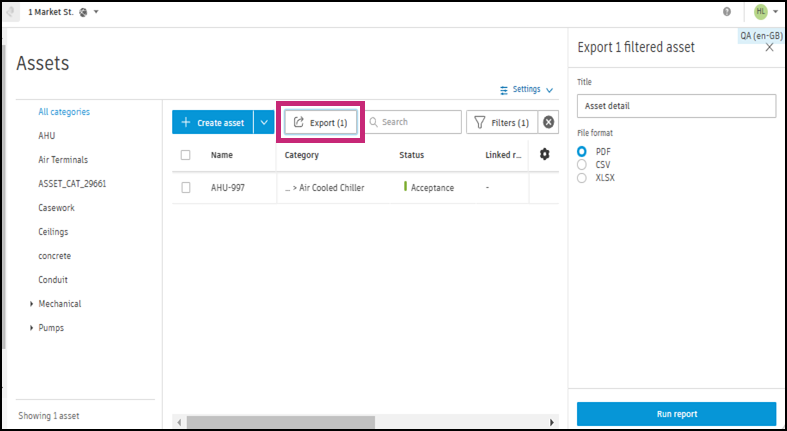
Task: Clear filters with the X circle icon
Action: click(x=548, y=122)
